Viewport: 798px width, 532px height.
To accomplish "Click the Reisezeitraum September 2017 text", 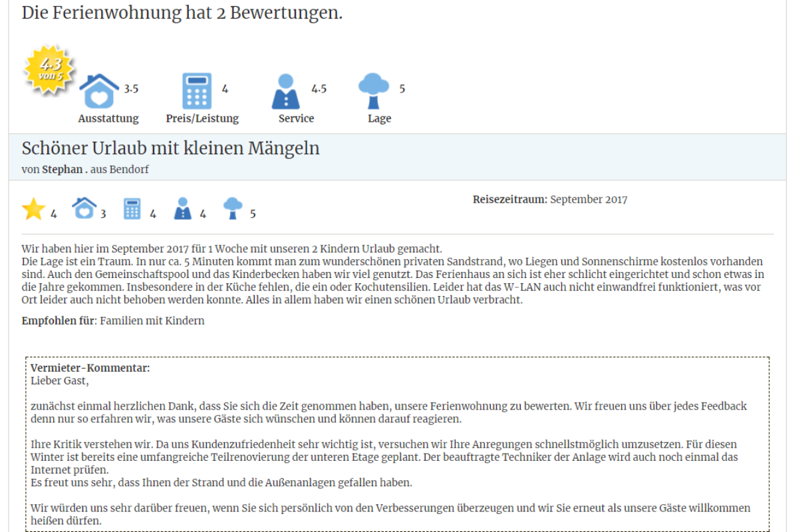I will [x=549, y=199].
